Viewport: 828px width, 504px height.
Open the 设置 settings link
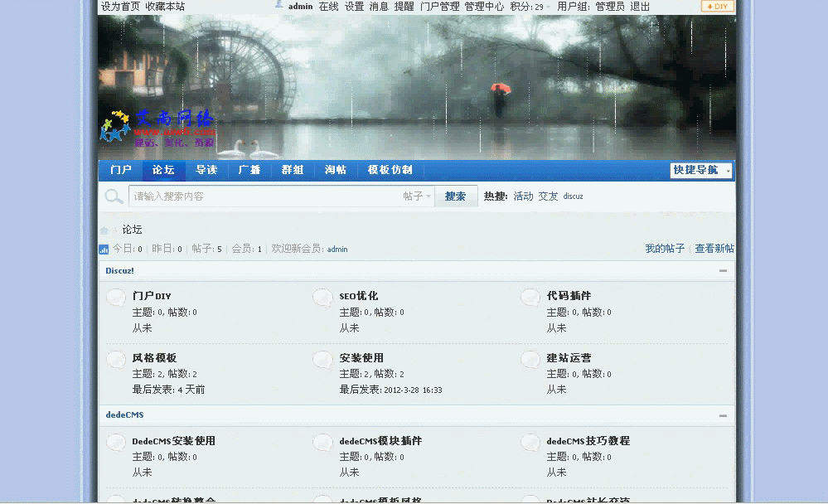(x=355, y=7)
